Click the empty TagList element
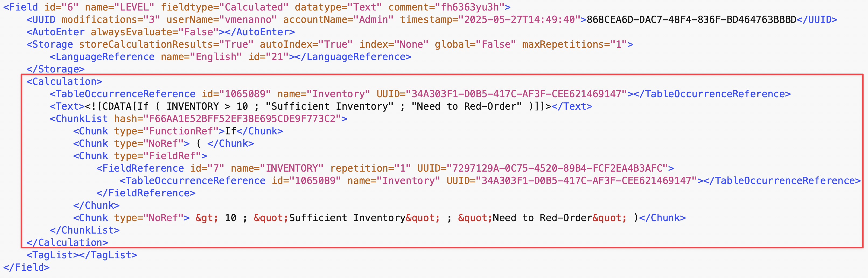 click(82, 255)
